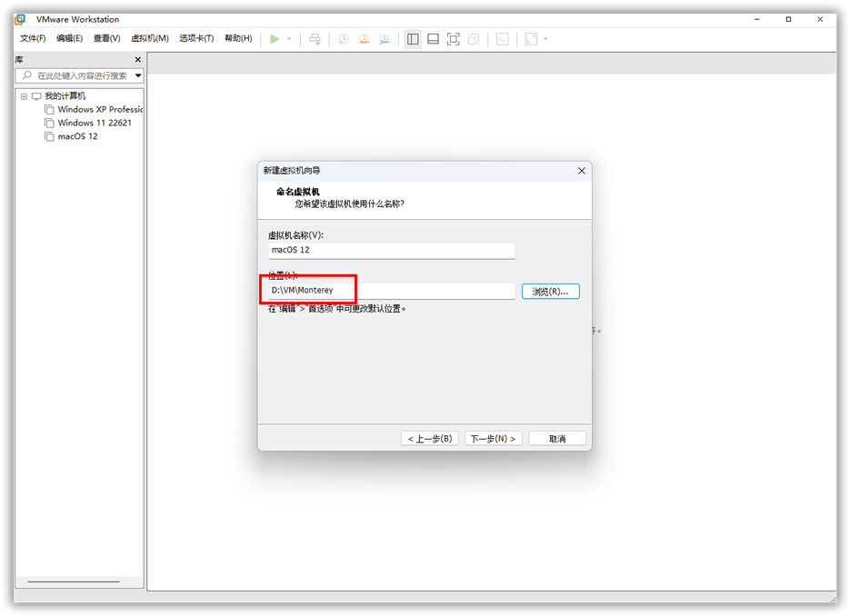Open the 文件(F) menu
Viewport: 850px width, 616px height.
coord(33,38)
